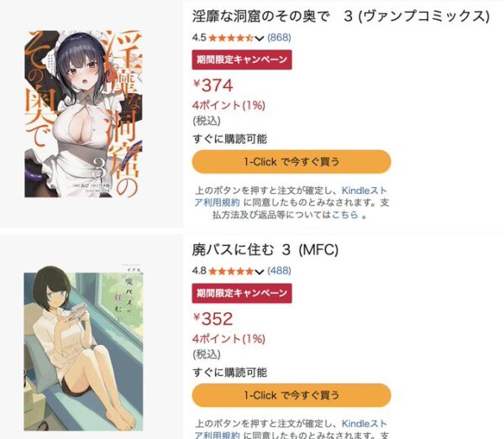
Task: Click the 4.5 star rating icons
Action: (x=231, y=38)
